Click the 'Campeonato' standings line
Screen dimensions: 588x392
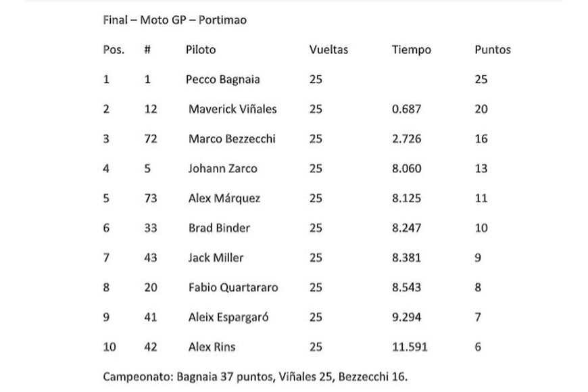tap(255, 376)
